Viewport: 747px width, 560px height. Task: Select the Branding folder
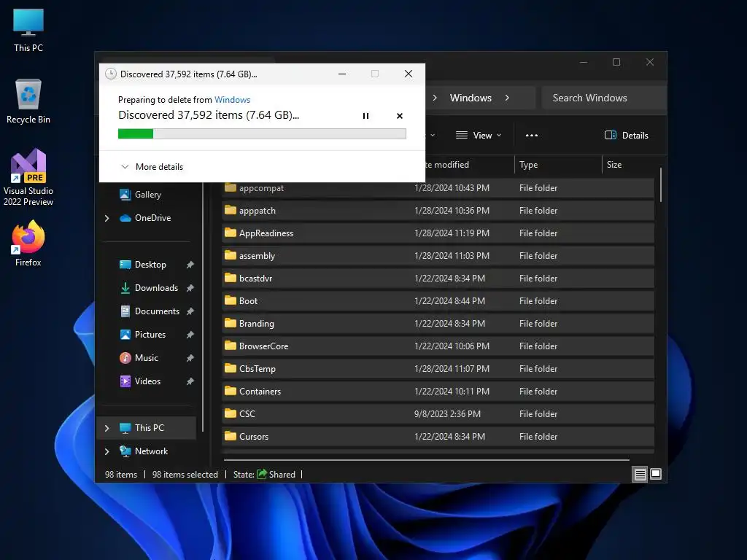[x=438, y=323]
